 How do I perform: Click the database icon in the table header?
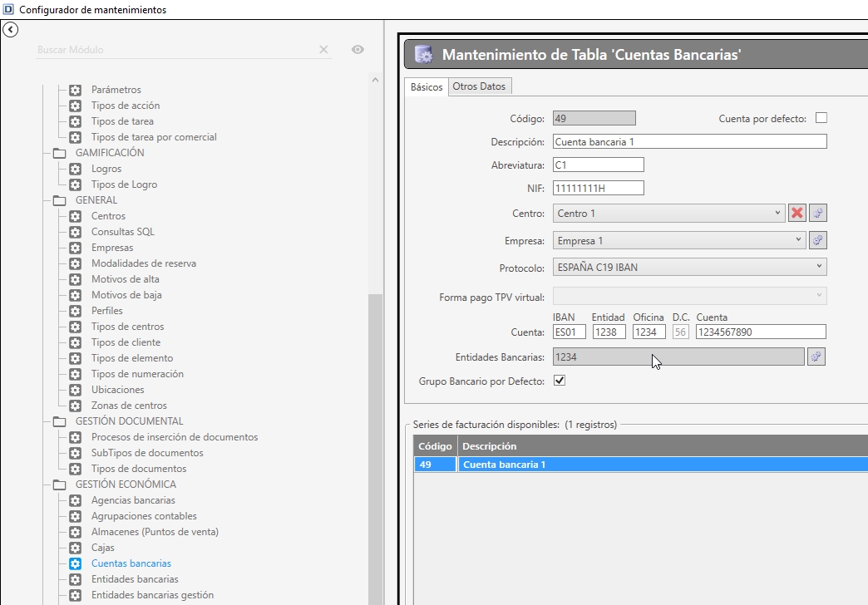[423, 54]
